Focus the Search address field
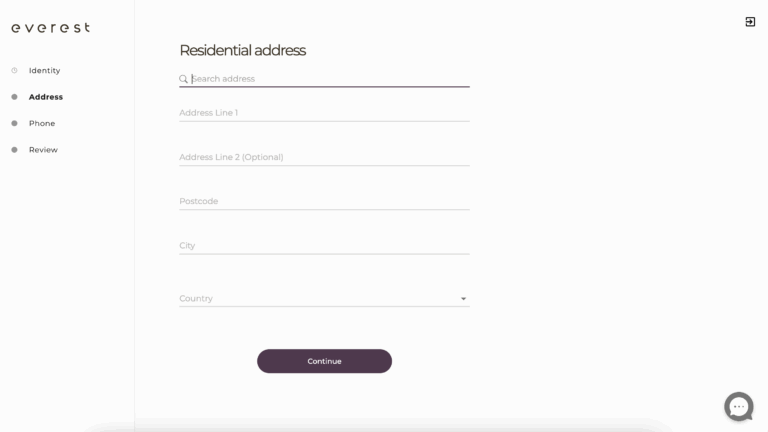 [328, 79]
